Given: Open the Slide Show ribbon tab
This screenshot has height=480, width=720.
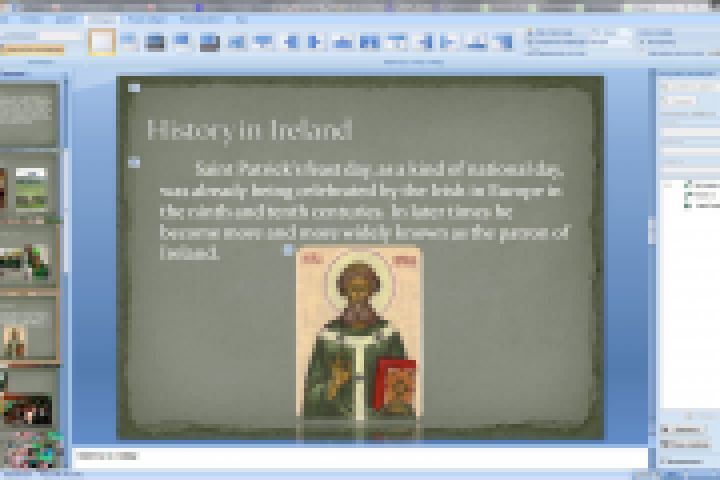Looking at the screenshot, I should click(146, 20).
